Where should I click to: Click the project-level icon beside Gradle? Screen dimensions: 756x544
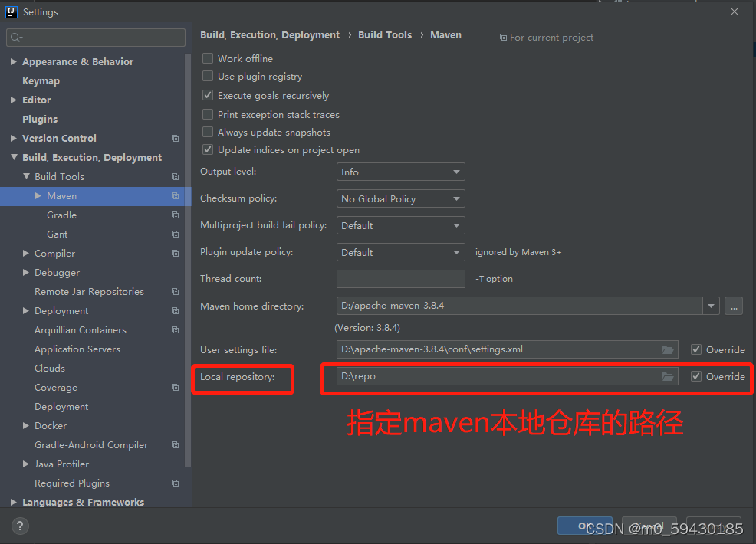175,215
